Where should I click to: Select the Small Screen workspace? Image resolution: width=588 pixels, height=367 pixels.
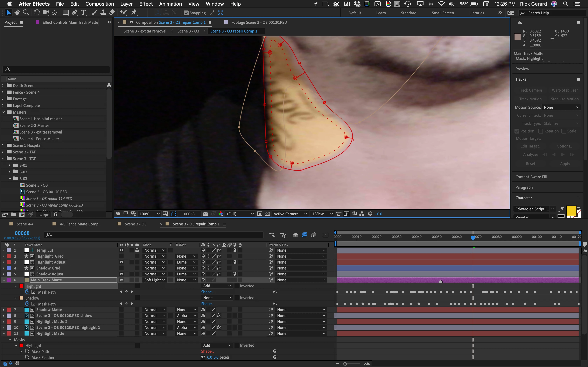pyautogui.click(x=442, y=13)
